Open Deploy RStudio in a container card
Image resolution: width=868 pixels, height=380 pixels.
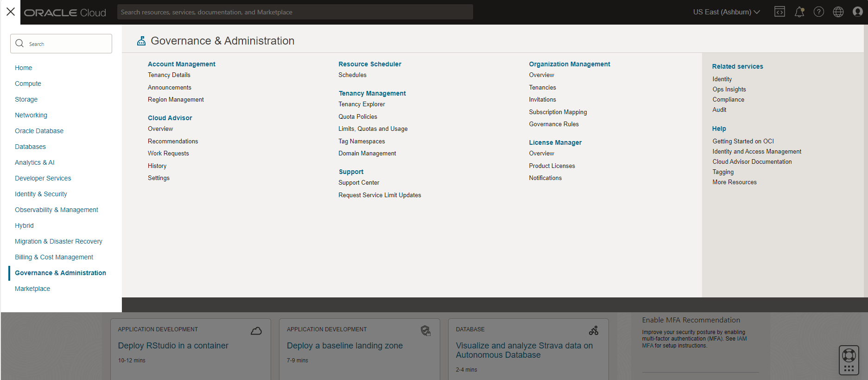click(x=173, y=346)
